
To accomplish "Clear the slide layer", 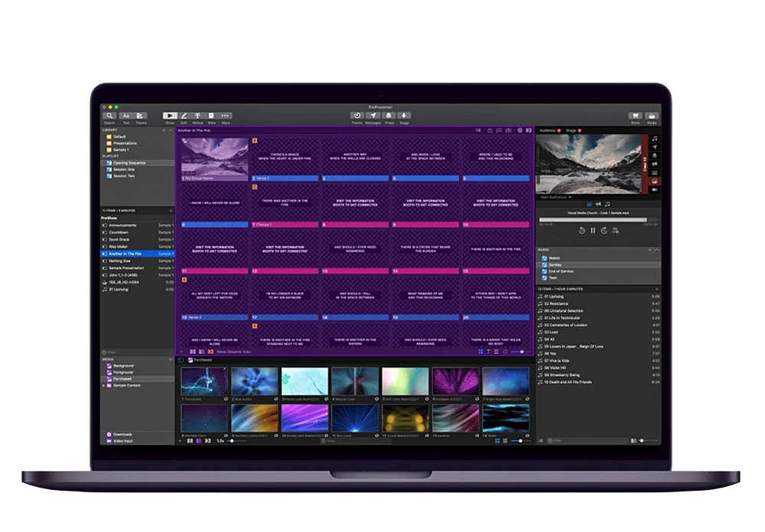I will point(655,173).
